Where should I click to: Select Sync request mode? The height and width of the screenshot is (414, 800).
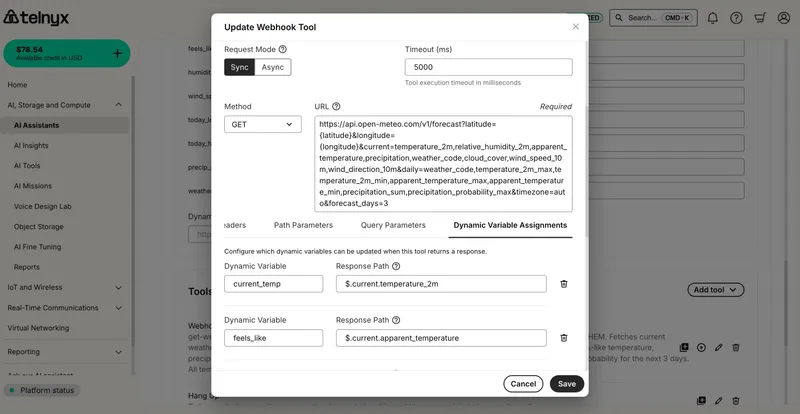click(239, 67)
